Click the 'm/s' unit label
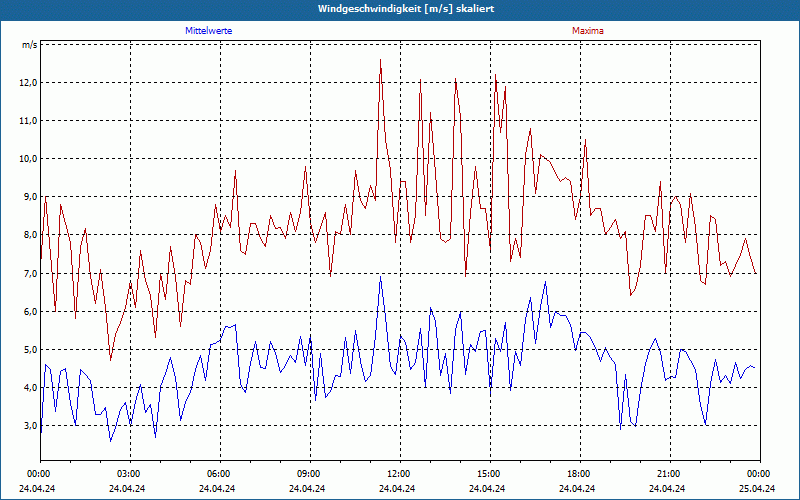 click(x=29, y=45)
